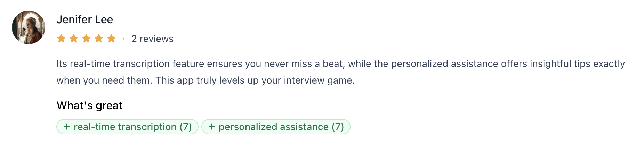Click the (7) count on real-time transcription tag
Image resolution: width=644 pixels, height=145 pixels.
tap(186, 127)
